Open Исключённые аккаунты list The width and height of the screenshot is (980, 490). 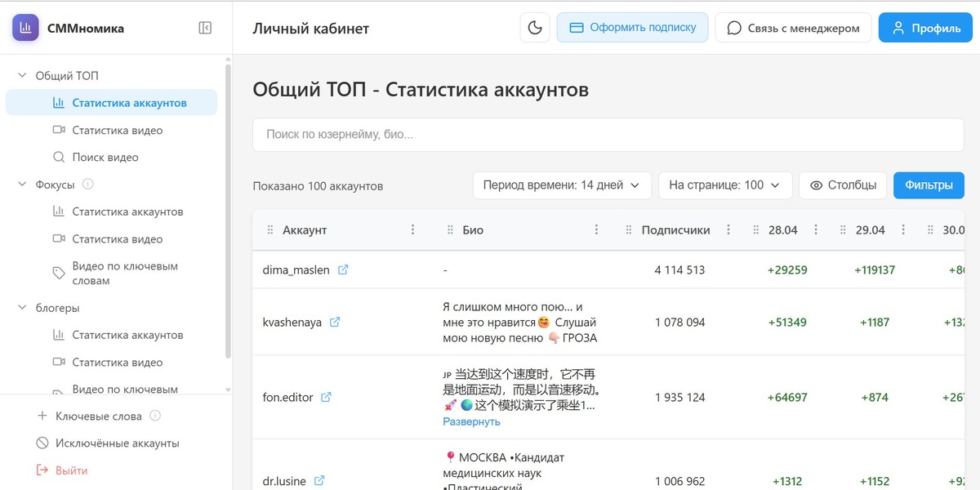click(108, 443)
